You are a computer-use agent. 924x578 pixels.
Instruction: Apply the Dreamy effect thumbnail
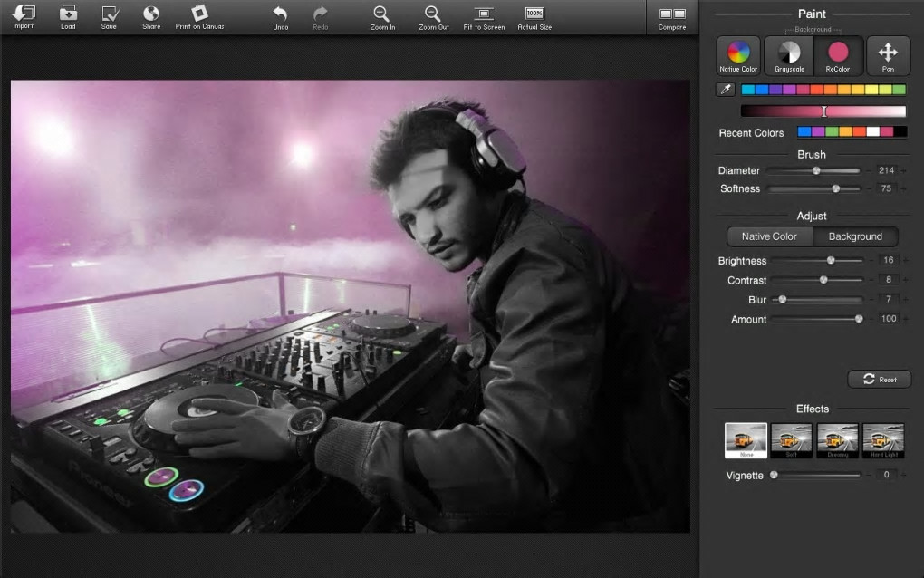point(838,440)
